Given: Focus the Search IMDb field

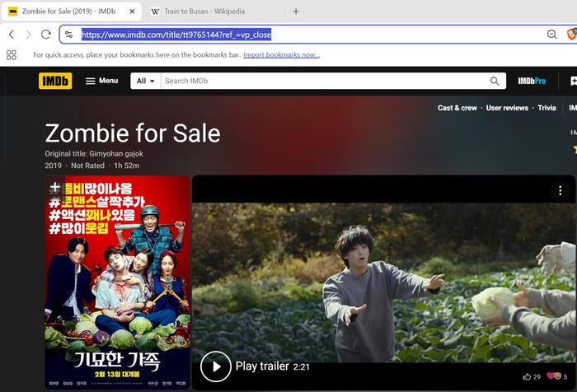Looking at the screenshot, I should tap(324, 81).
